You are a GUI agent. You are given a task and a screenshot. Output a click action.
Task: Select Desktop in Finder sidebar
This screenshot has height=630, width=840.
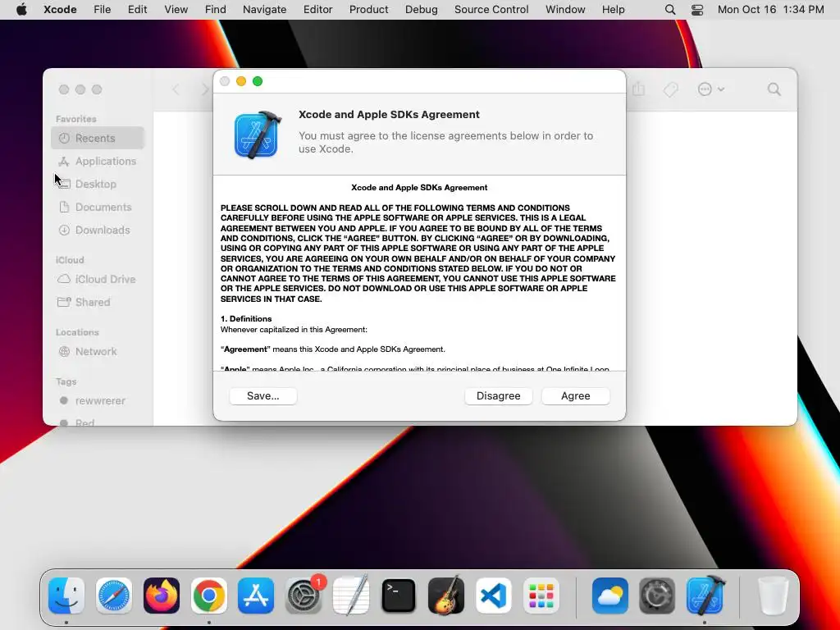click(x=98, y=185)
